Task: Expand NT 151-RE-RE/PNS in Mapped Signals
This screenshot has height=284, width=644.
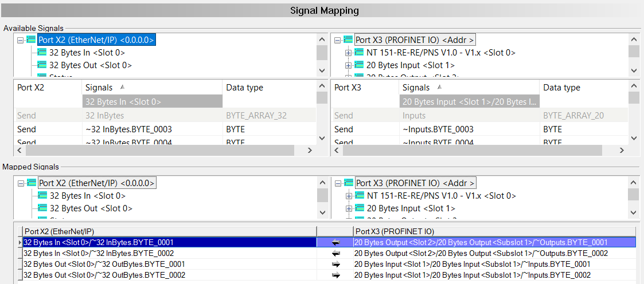Action: (349, 195)
